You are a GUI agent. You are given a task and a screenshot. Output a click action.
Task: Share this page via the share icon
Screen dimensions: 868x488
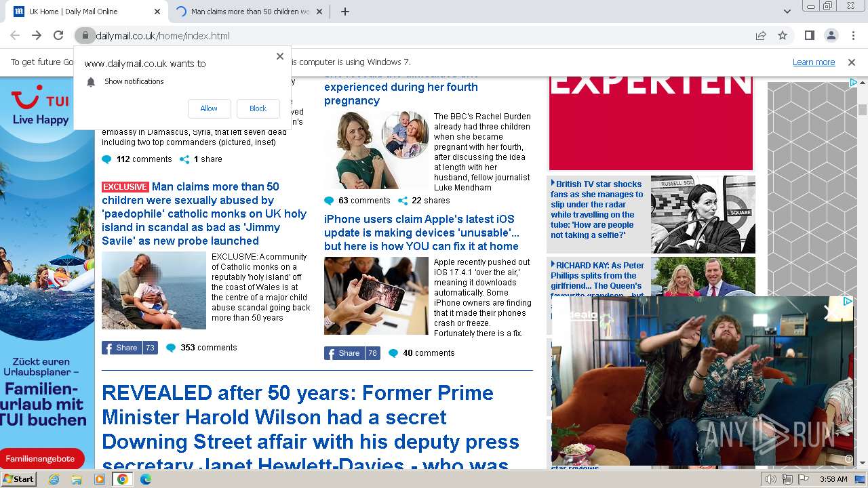[x=761, y=35]
